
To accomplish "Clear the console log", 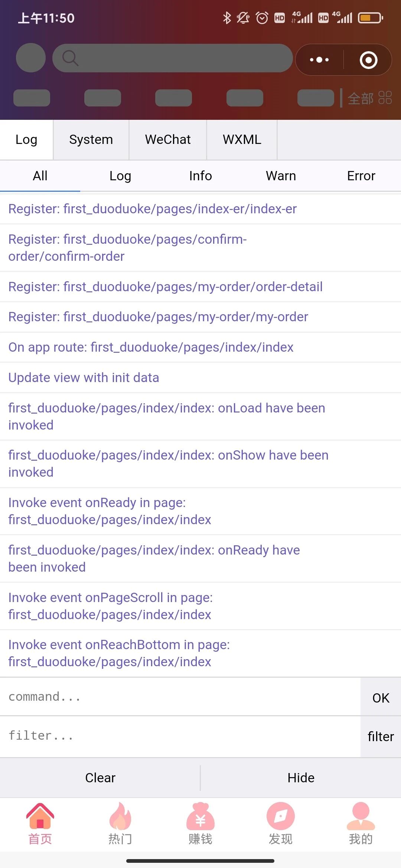I will pyautogui.click(x=100, y=778).
